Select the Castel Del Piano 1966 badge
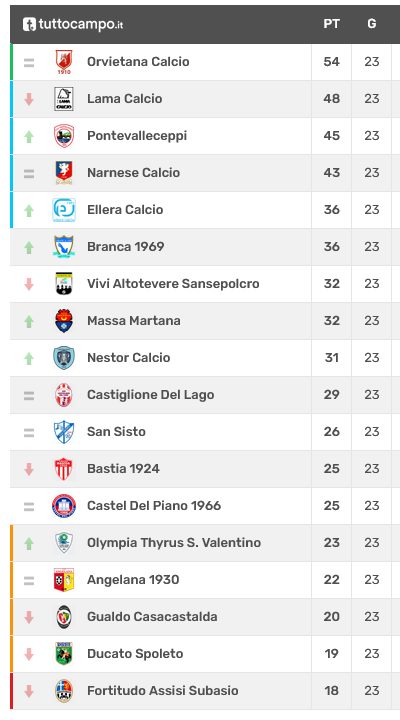 pos(64,506)
